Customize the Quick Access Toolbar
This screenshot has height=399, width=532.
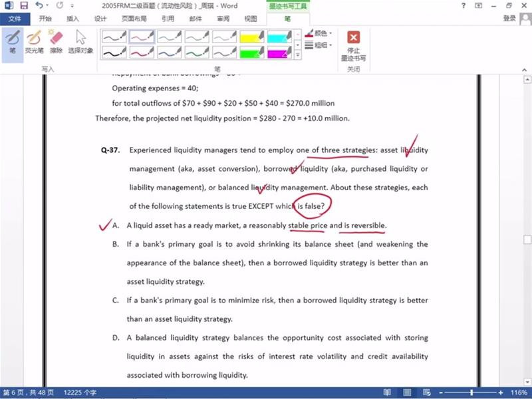pos(72,6)
